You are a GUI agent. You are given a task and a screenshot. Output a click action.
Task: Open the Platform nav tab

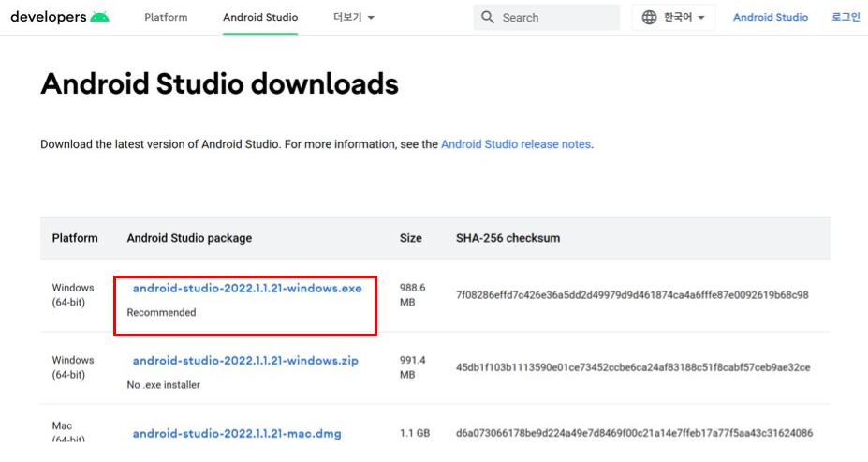166,17
